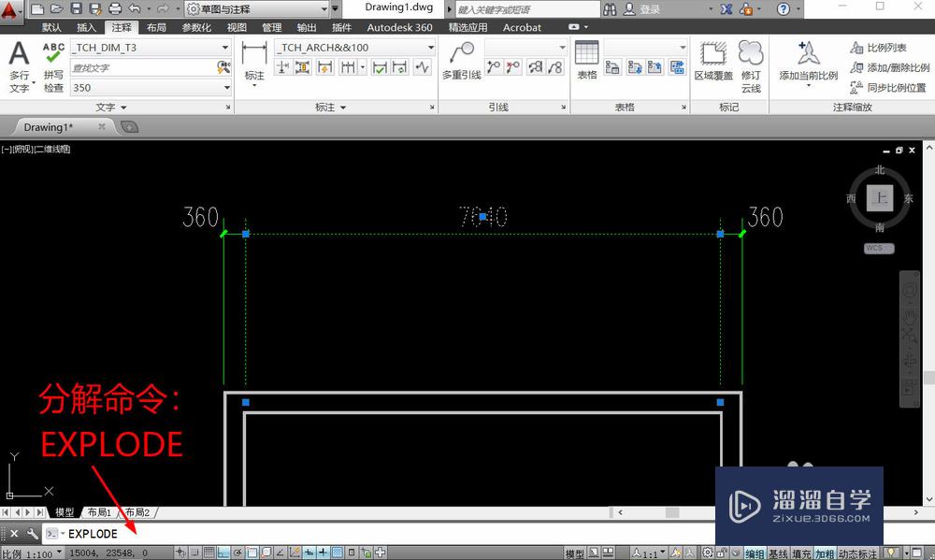Click the Plot printer icon
This screenshot has height=560, width=935.
tap(115, 9)
